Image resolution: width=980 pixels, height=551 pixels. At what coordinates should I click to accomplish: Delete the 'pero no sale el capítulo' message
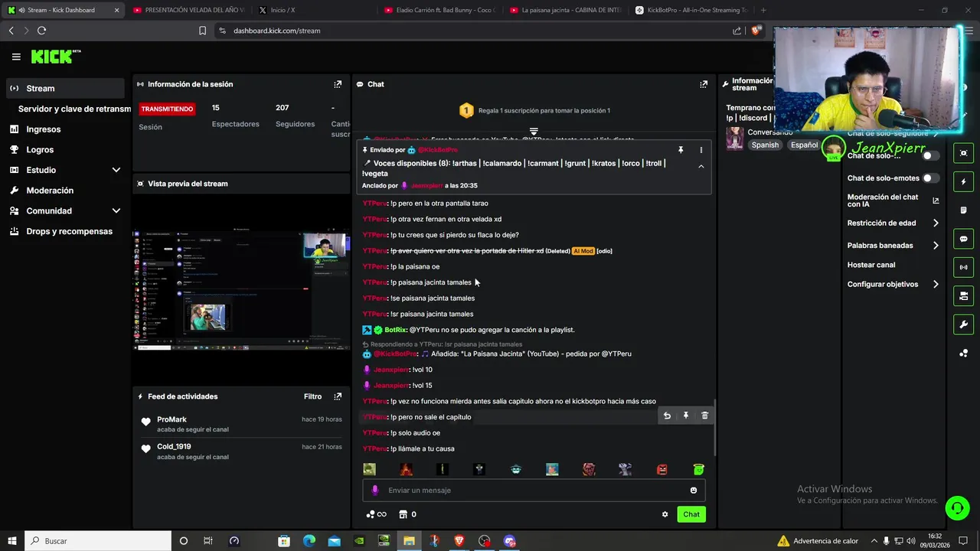click(x=705, y=416)
